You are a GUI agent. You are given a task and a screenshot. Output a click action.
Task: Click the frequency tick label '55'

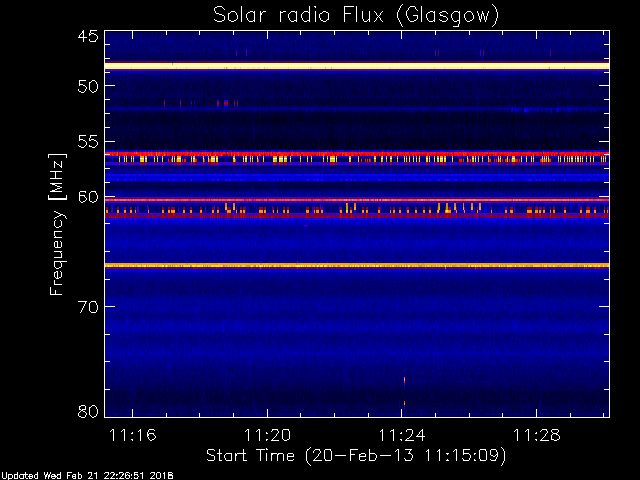(x=88, y=142)
